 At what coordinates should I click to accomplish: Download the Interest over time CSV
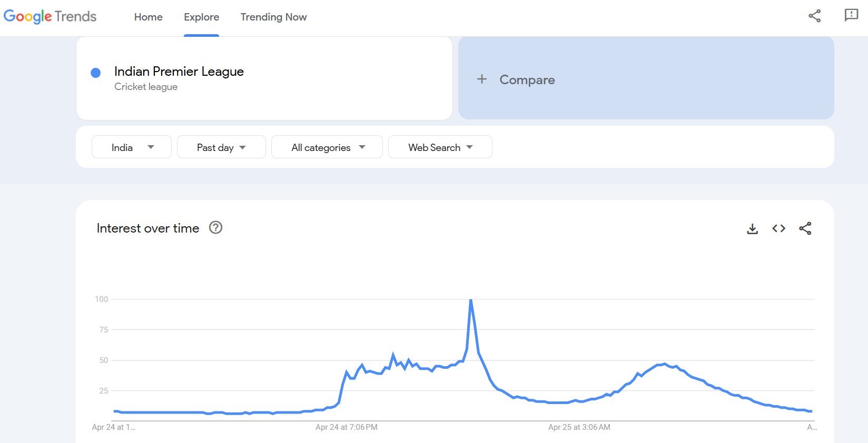(x=752, y=228)
